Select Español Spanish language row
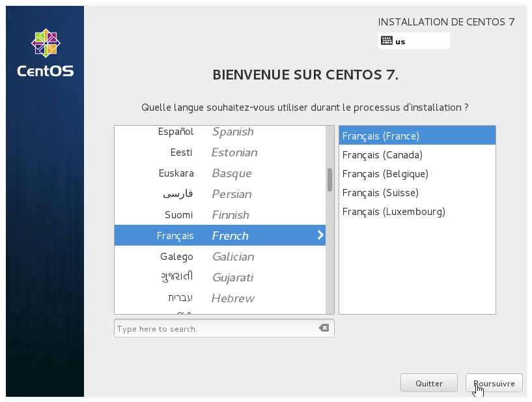This screenshot has width=532, height=402. pyautogui.click(x=220, y=132)
